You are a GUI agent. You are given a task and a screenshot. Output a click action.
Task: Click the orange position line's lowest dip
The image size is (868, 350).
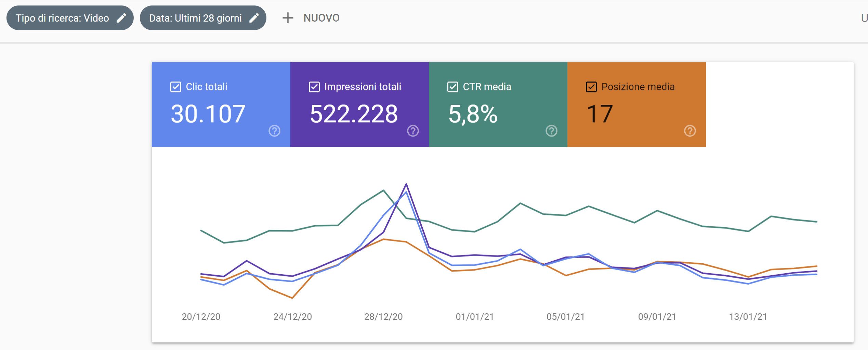click(292, 298)
